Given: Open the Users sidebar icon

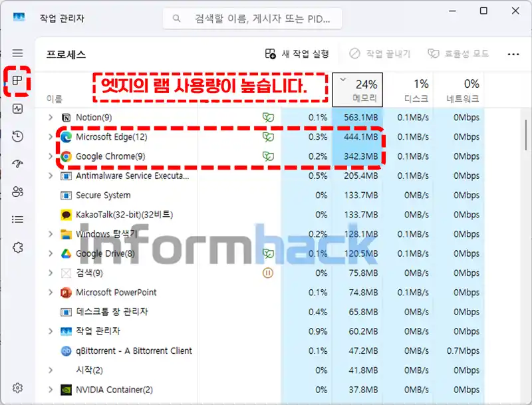Looking at the screenshot, I should coord(18,192).
